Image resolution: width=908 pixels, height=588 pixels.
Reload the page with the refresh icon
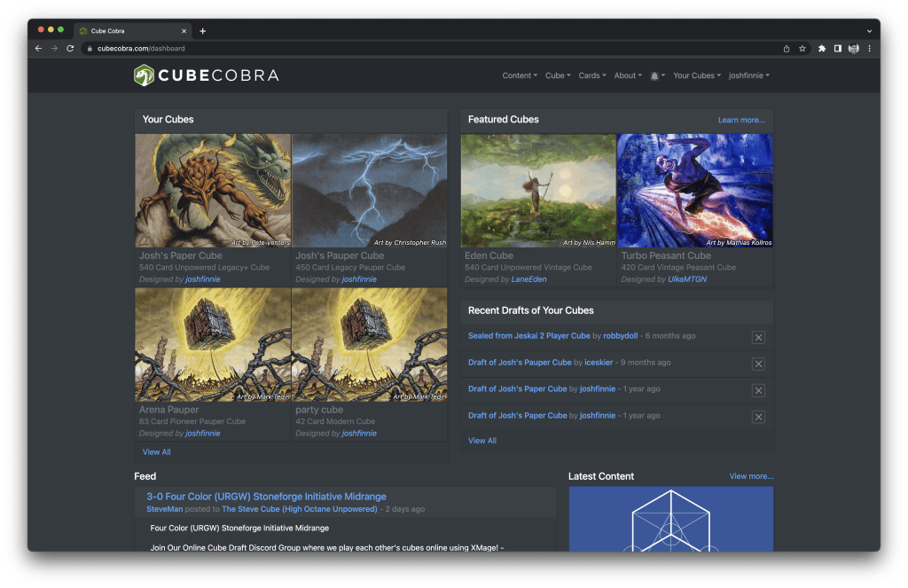(70, 48)
